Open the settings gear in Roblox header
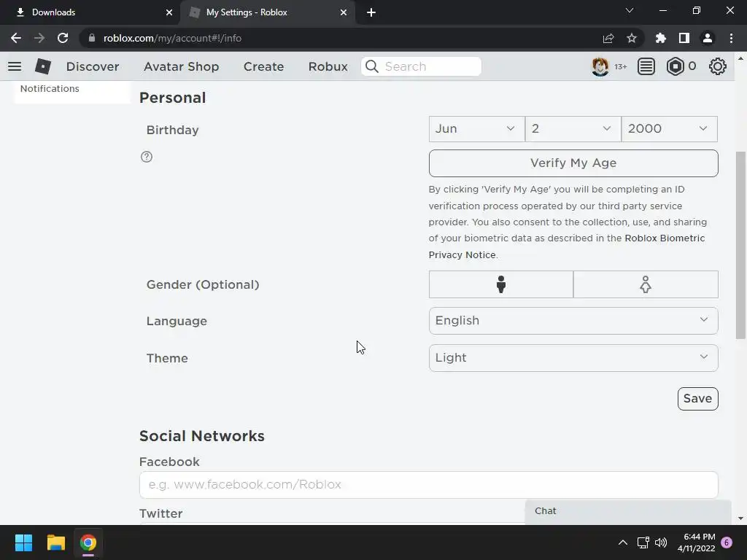 pyautogui.click(x=718, y=66)
